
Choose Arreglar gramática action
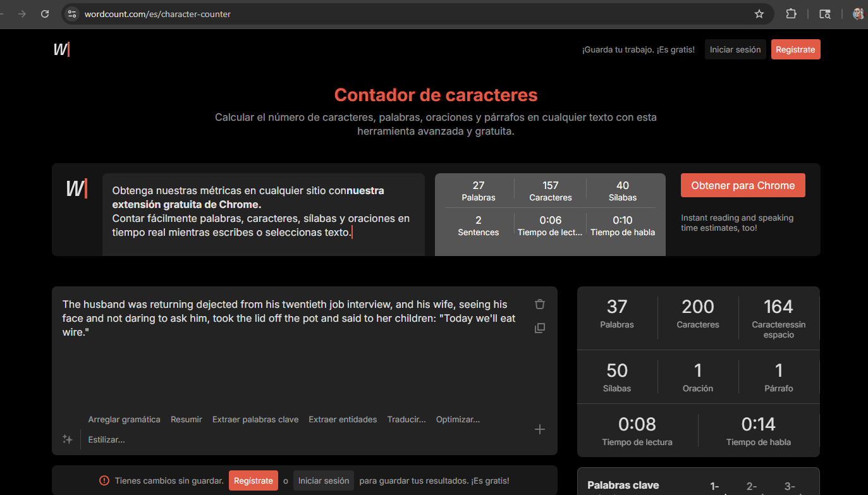coord(124,419)
